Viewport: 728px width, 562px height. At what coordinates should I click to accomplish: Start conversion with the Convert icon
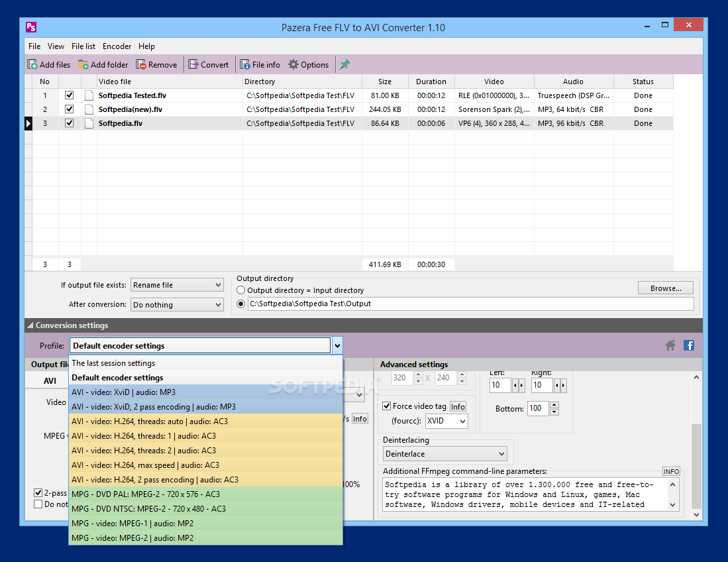[193, 64]
